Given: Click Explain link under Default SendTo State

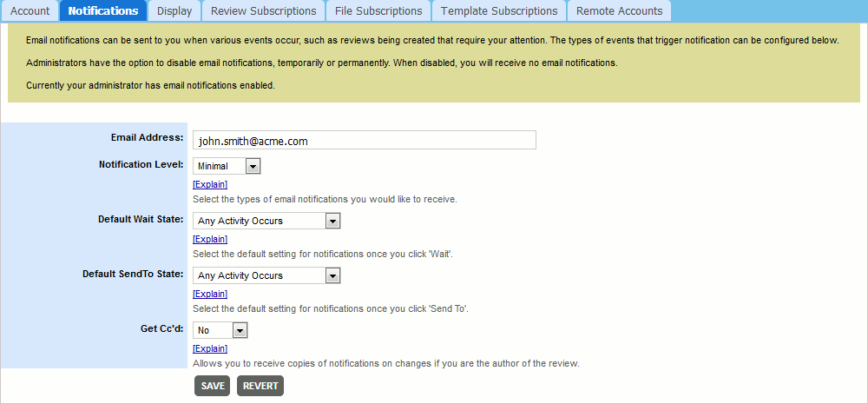Looking at the screenshot, I should click(x=210, y=294).
